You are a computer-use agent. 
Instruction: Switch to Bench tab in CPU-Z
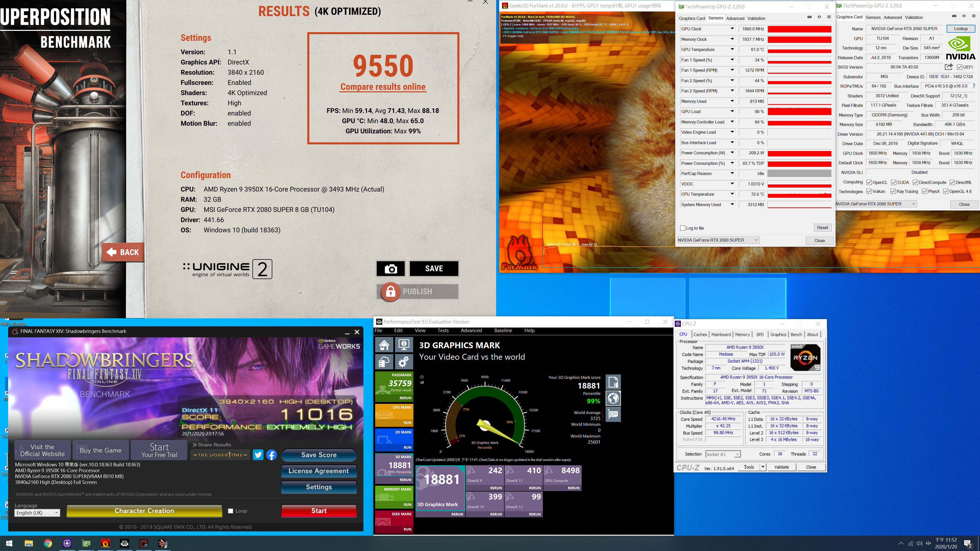[796, 334]
